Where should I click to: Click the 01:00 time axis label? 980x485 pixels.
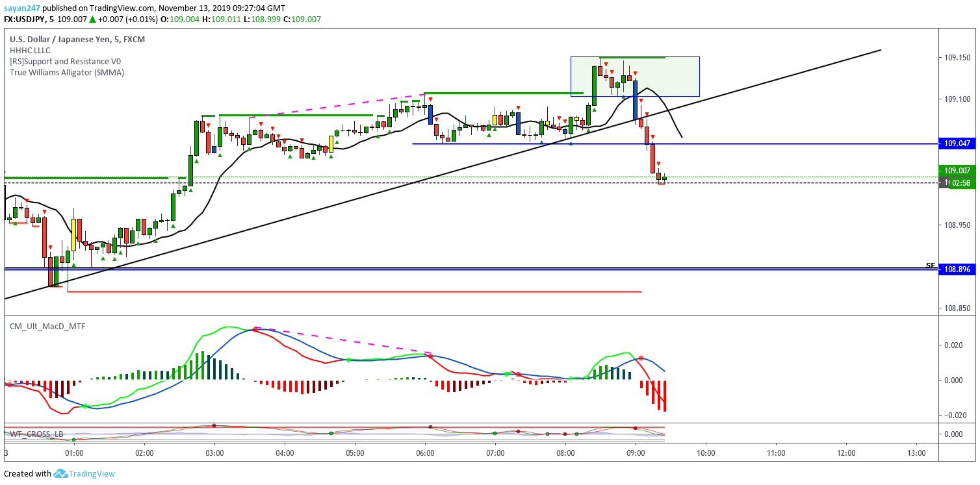point(73,453)
